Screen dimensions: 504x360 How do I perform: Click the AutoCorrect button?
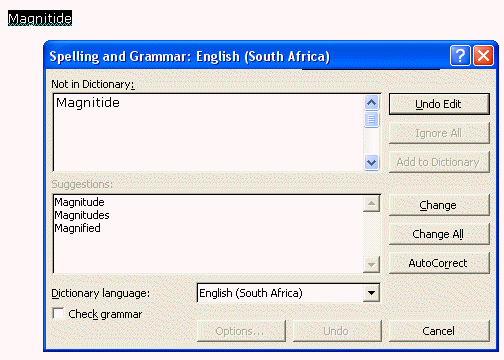click(x=439, y=263)
